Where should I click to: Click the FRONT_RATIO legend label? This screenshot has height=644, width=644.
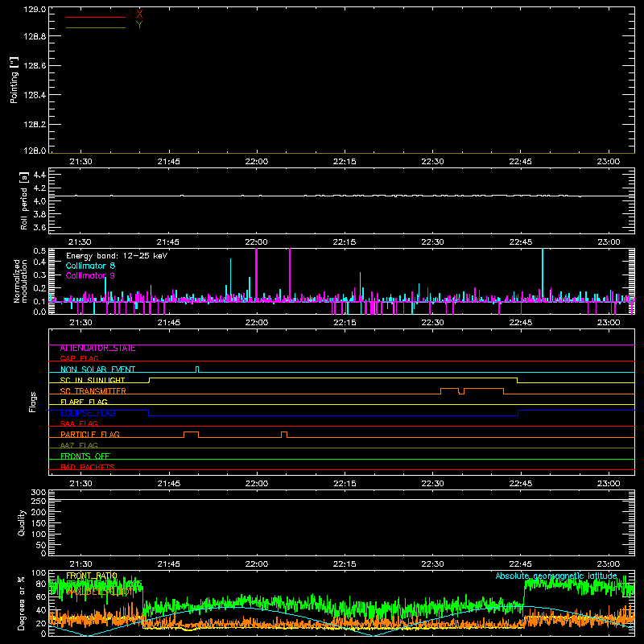click(92, 576)
